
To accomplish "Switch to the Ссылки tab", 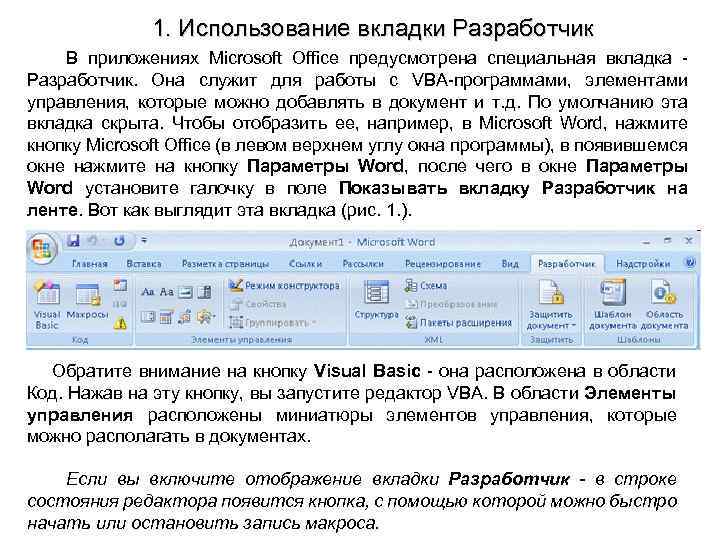I will tap(305, 264).
